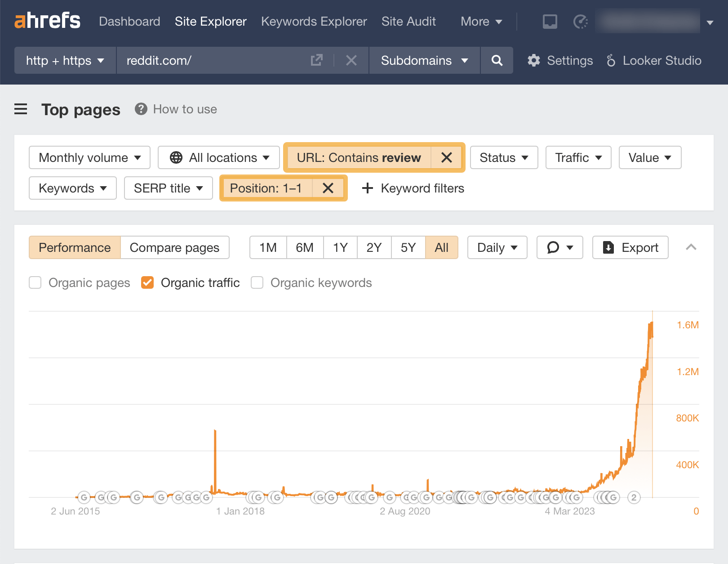
Task: Open the navigation hamburger menu
Action: click(21, 109)
